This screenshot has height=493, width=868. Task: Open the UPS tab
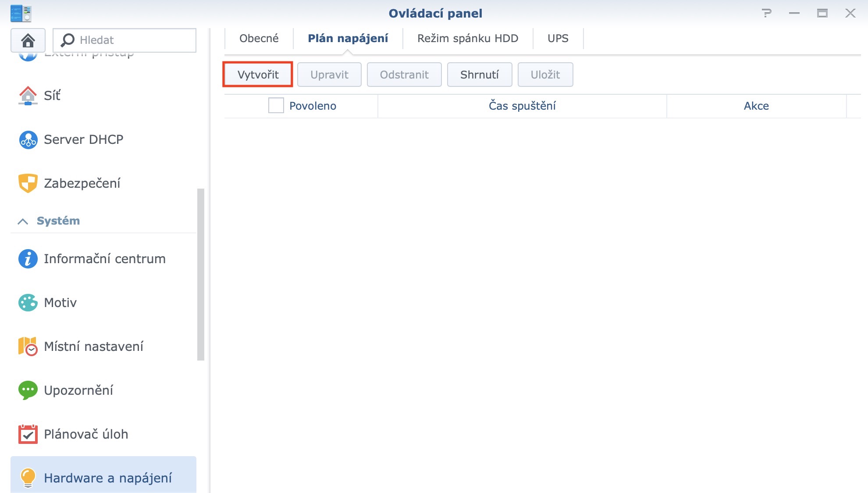click(557, 38)
